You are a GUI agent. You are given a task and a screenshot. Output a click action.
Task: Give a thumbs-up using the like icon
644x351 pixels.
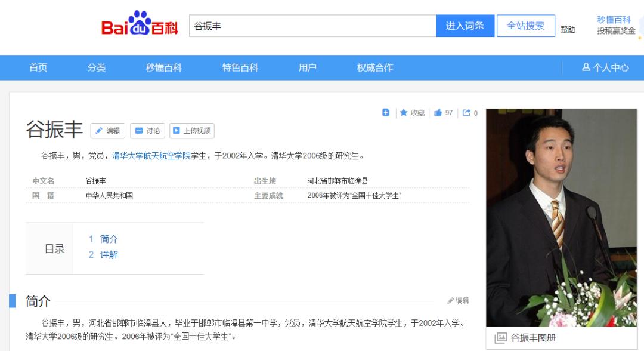438,112
